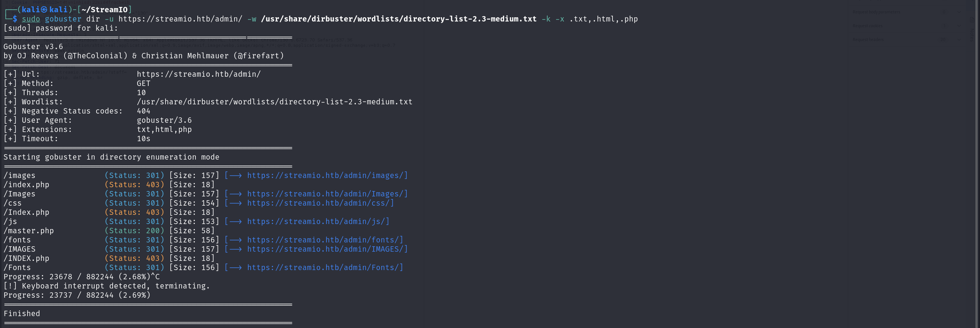Open the Notes document icon
The width and height of the screenshot is (980, 328).
(x=972, y=19)
